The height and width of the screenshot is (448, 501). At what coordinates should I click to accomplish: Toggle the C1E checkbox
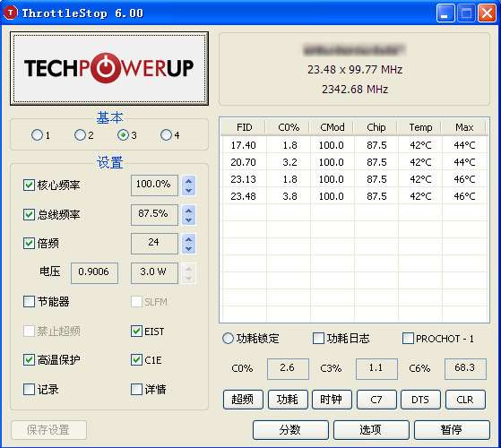pyautogui.click(x=136, y=360)
